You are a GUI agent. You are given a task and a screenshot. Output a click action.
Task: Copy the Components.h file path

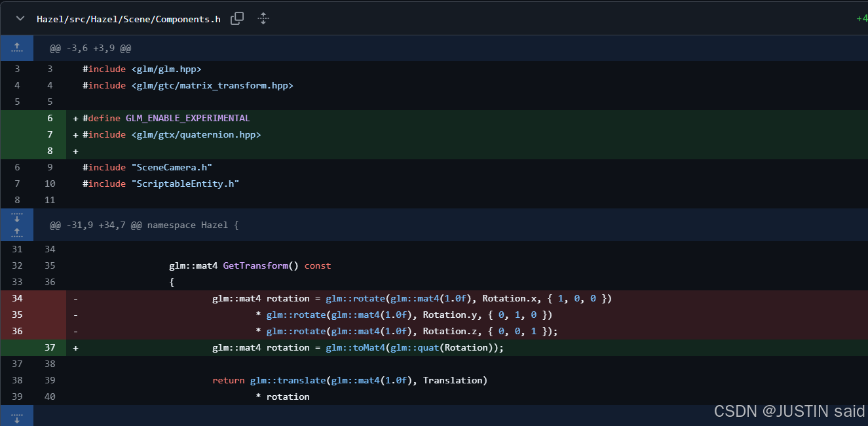tap(237, 19)
